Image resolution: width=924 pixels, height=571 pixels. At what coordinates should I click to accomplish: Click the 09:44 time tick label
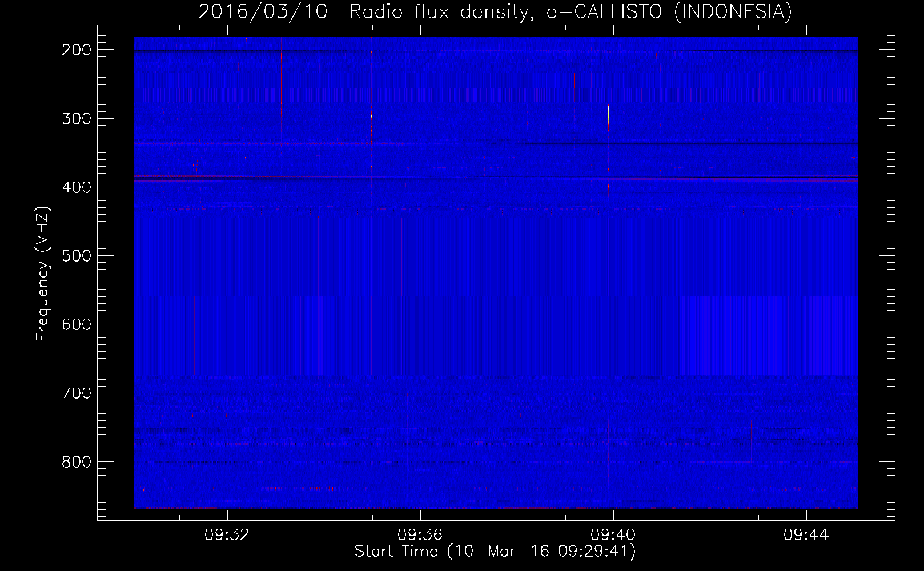(806, 535)
